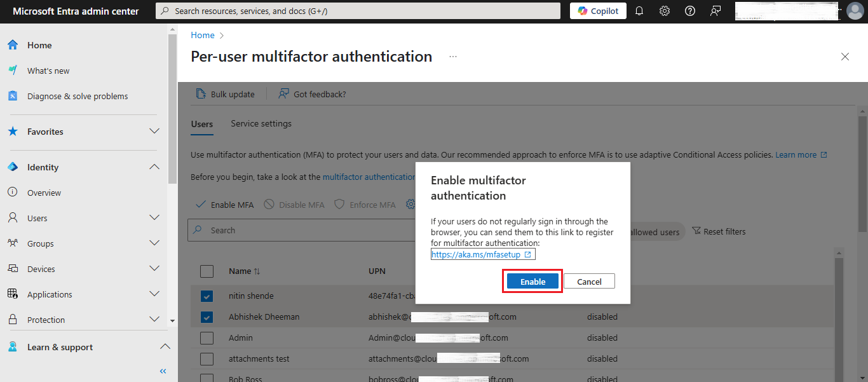Click Enforce MFA in the command bar

(365, 205)
